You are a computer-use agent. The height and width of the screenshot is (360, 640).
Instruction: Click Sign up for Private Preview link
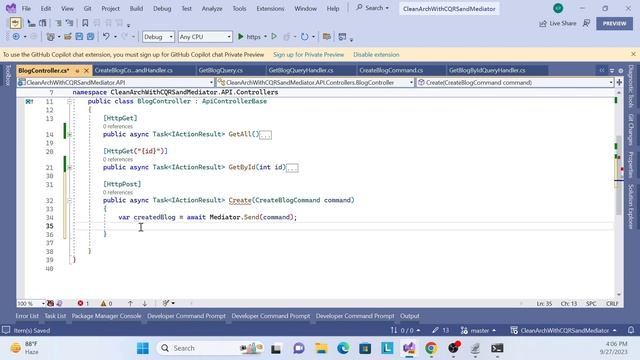[x=309, y=54]
